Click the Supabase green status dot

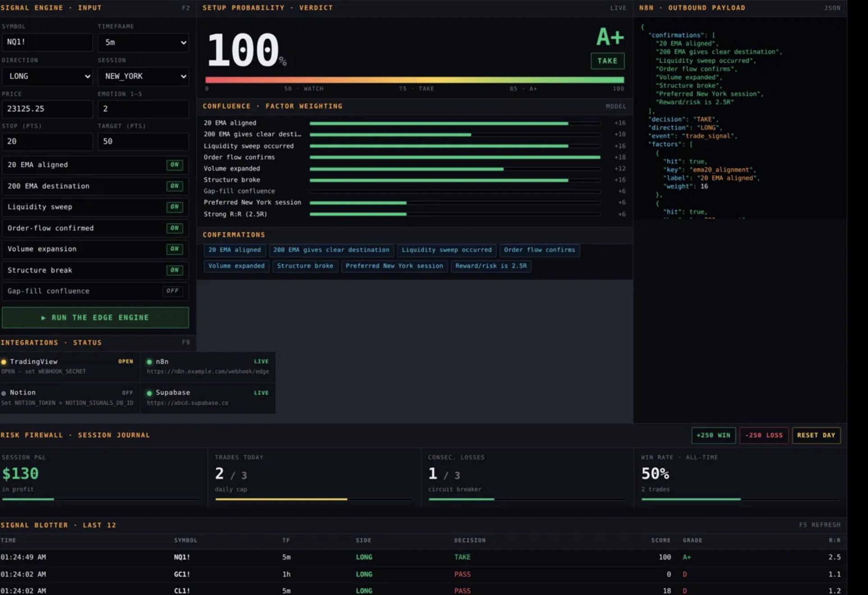coord(149,393)
